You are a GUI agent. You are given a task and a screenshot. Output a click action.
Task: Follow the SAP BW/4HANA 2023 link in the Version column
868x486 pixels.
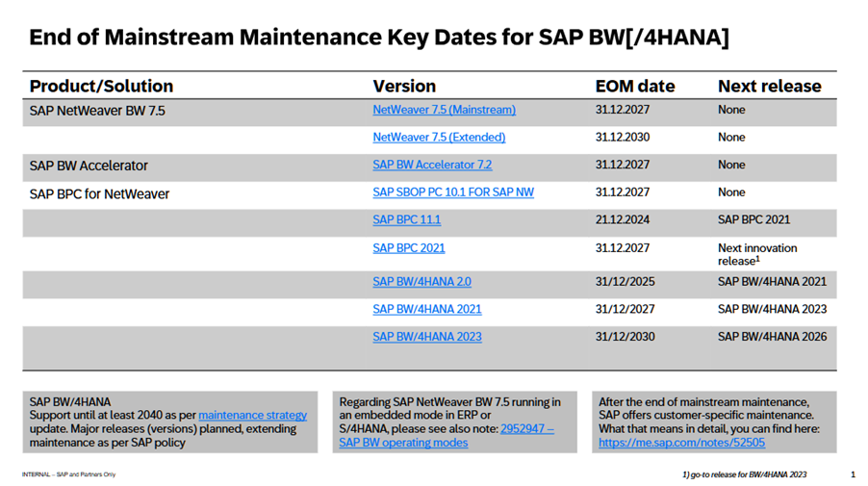coord(427,337)
